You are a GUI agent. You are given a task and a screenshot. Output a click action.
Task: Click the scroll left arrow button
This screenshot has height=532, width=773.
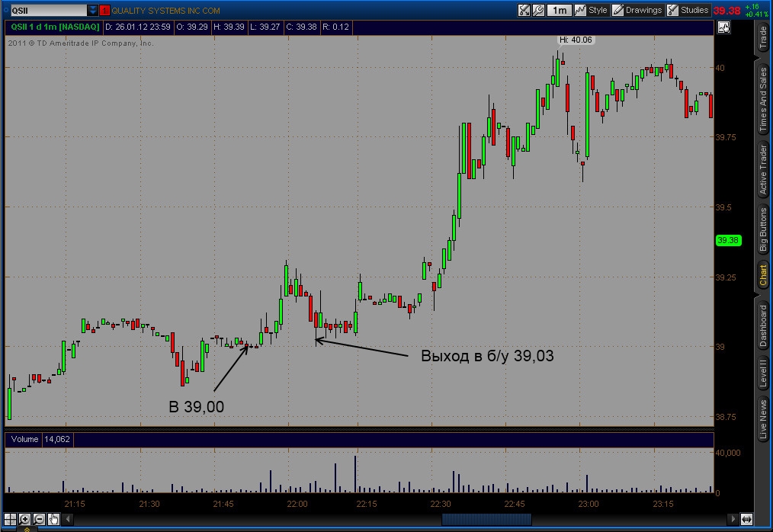68,519
